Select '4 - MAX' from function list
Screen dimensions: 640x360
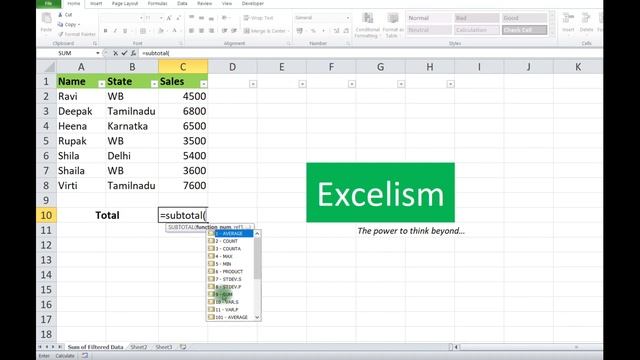pos(231,256)
